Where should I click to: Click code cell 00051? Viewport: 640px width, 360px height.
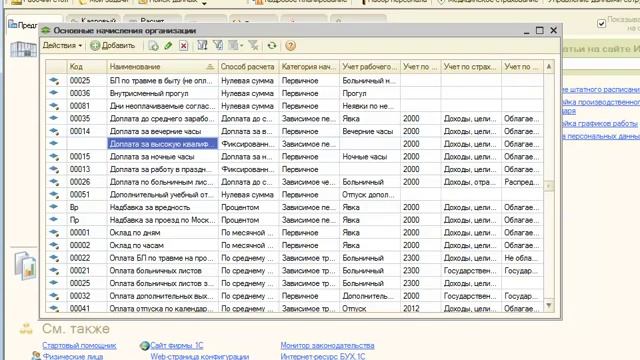click(x=87, y=195)
